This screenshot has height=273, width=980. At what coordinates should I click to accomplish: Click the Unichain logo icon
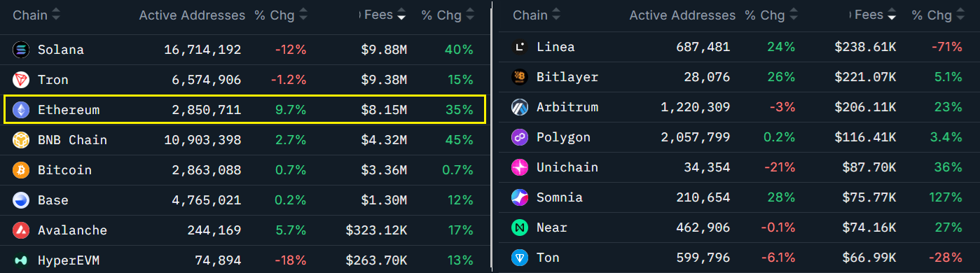pos(520,167)
